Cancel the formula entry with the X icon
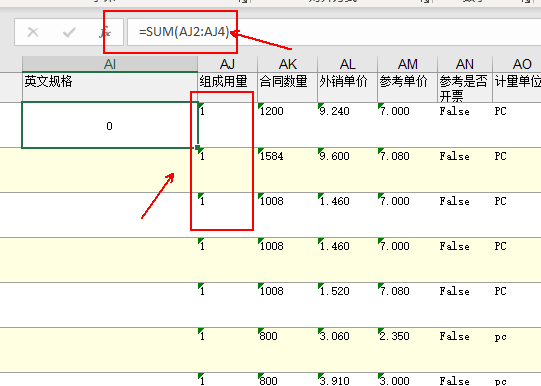Screen dimensions: 541x386 pyautogui.click(x=33, y=32)
